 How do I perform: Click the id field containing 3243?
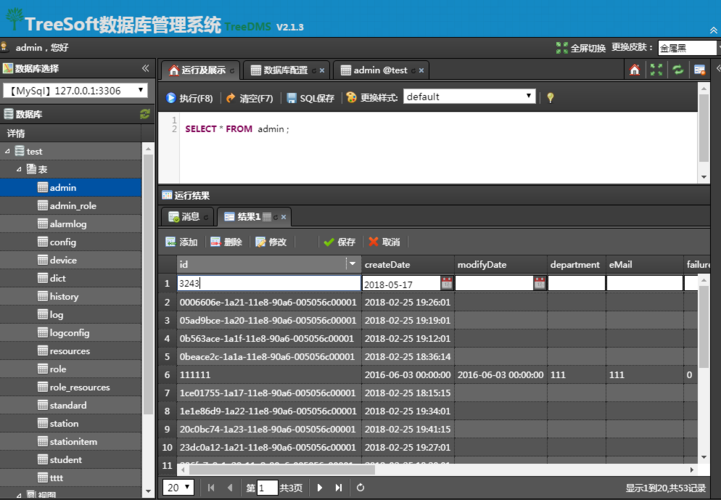tap(269, 283)
